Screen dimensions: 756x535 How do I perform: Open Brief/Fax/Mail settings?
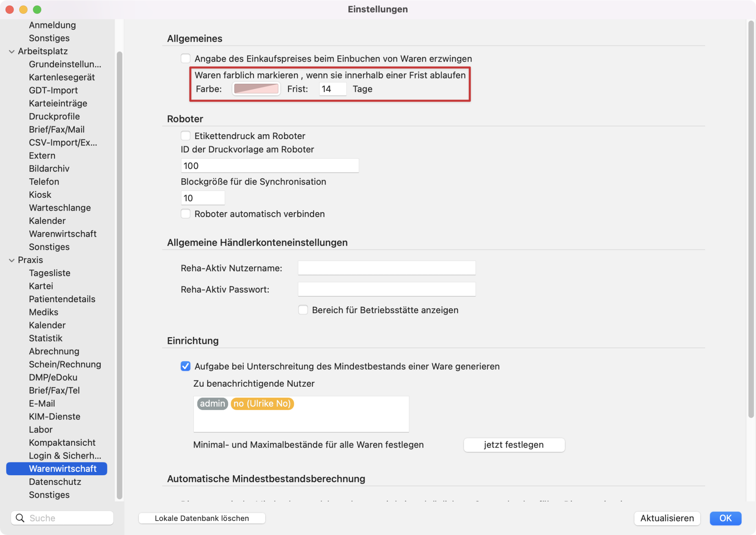click(56, 130)
